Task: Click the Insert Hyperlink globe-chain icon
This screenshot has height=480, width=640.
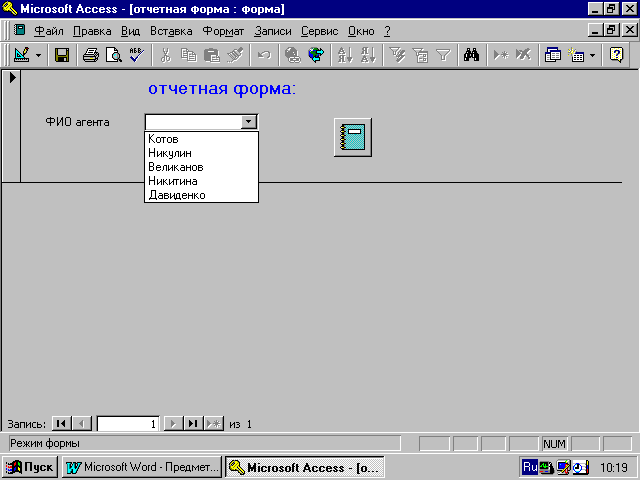Action: (x=293, y=55)
